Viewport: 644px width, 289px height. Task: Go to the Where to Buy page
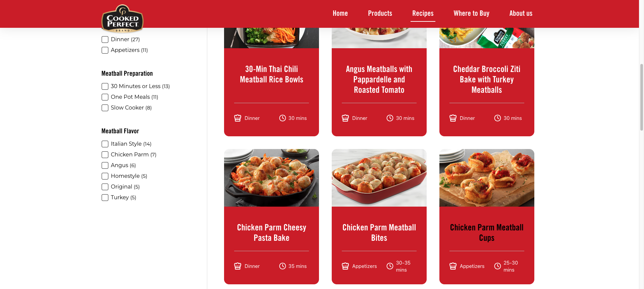click(x=471, y=13)
